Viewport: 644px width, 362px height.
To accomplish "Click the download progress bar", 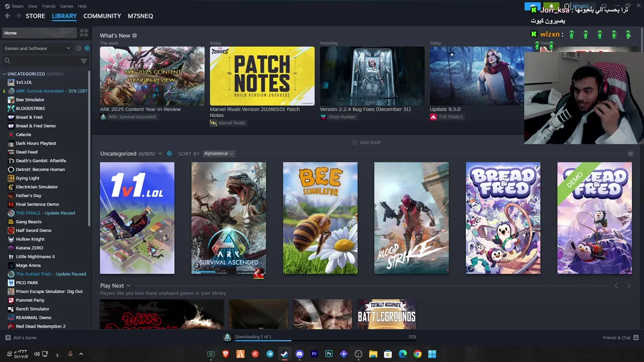I will tap(326, 341).
